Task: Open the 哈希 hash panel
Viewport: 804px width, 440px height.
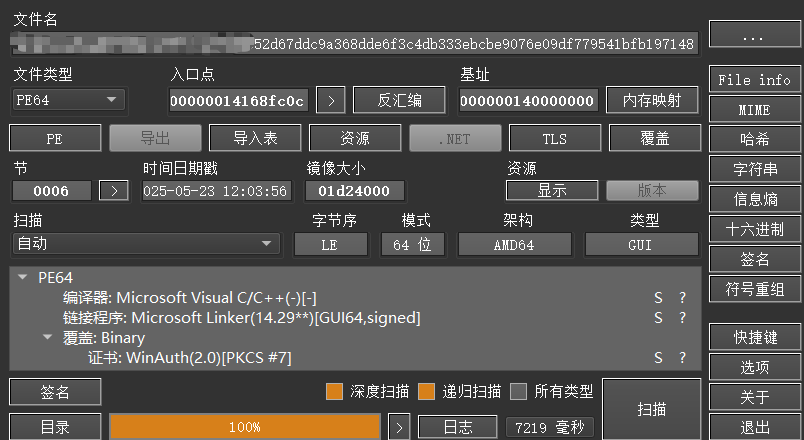Action: tap(754, 139)
